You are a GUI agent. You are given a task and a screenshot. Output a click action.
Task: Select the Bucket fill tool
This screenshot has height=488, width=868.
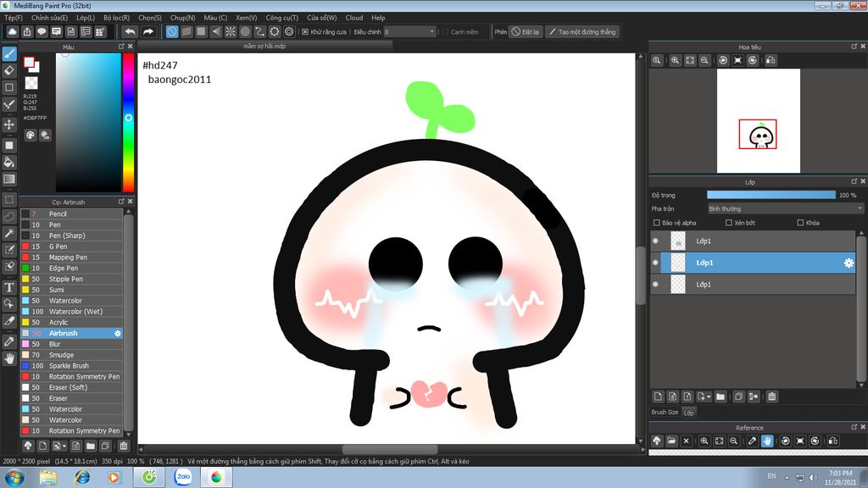(x=9, y=162)
